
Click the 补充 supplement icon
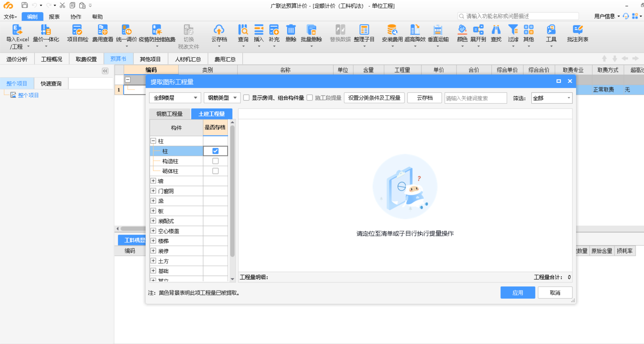(x=274, y=30)
